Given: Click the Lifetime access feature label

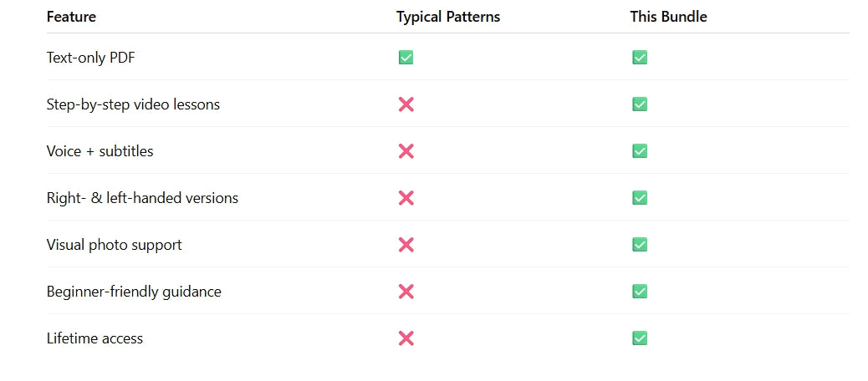Looking at the screenshot, I should tap(94, 338).
